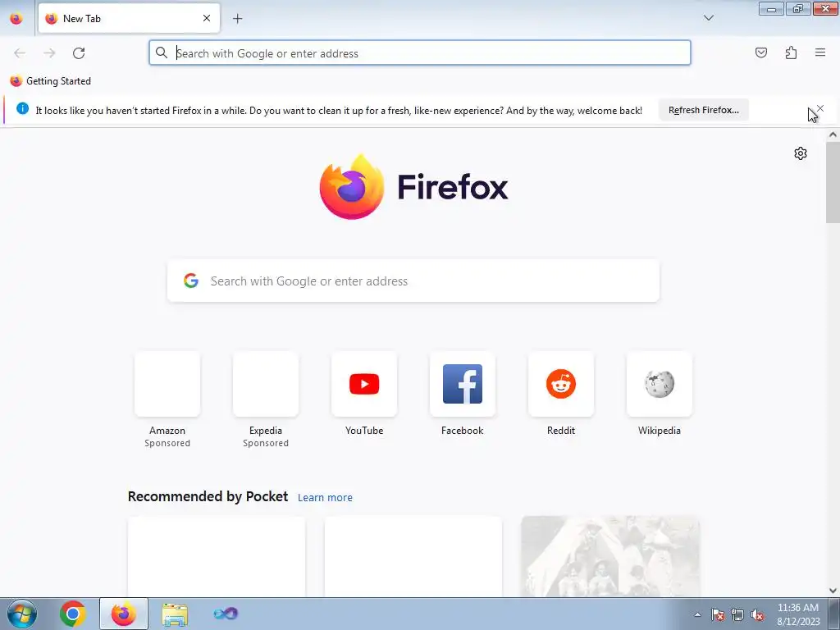
Task: Launch Chrome from the taskbar
Action: [73, 614]
